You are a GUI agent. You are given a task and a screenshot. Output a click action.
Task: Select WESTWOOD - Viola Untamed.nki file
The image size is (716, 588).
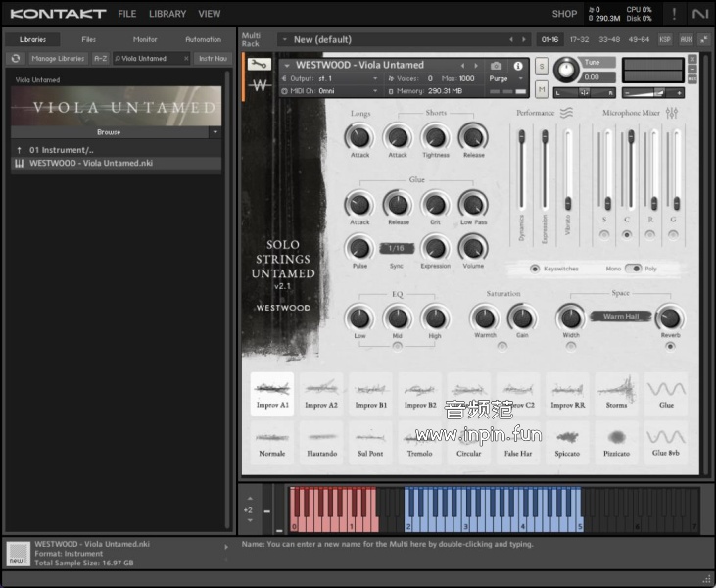pos(90,164)
